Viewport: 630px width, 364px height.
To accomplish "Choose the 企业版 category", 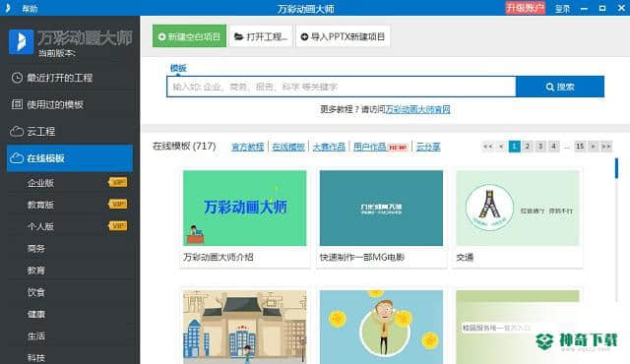I will click(x=40, y=183).
